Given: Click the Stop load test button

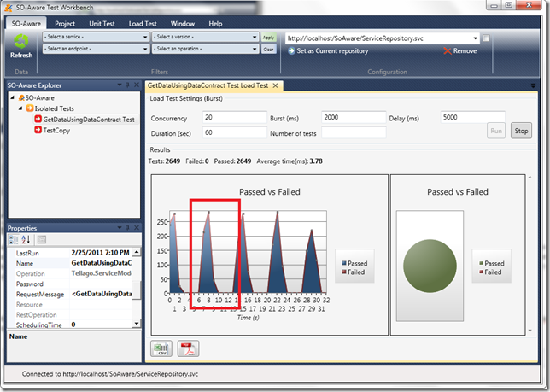Looking at the screenshot, I should (x=521, y=131).
